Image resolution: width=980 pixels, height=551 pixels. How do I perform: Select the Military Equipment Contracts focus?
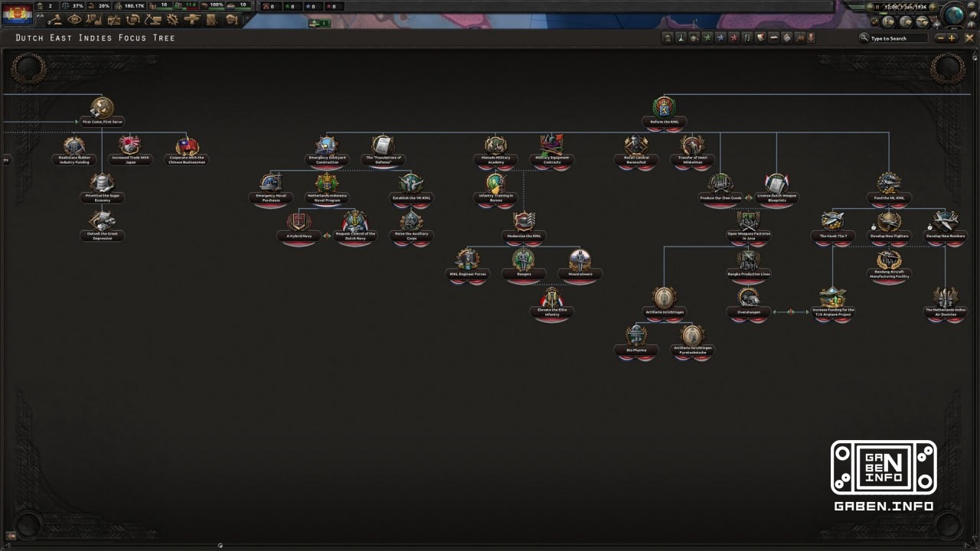pyautogui.click(x=552, y=151)
